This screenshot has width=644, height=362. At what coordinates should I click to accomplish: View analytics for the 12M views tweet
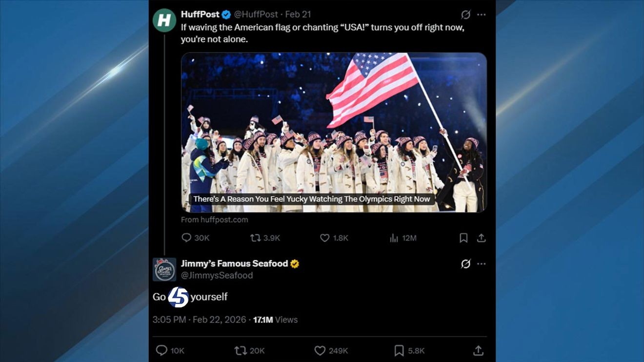(x=394, y=238)
